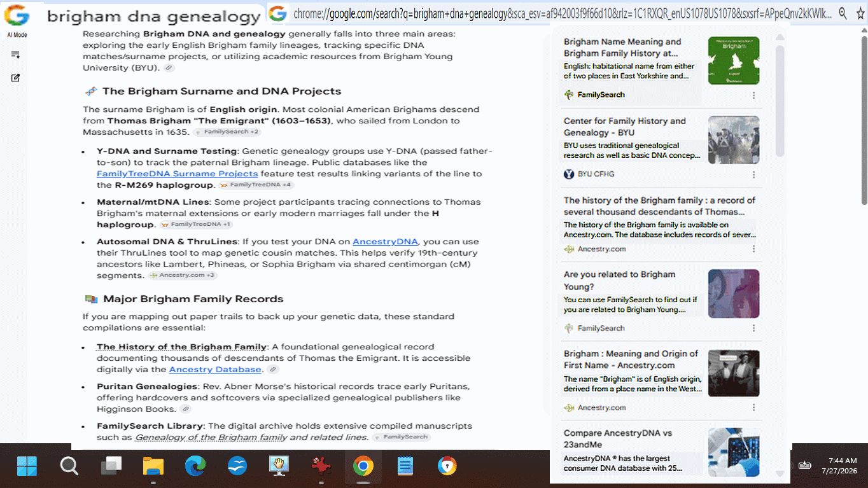Click 'Genealogy of the Brigham family' italic title
The image size is (868, 488).
[211, 437]
